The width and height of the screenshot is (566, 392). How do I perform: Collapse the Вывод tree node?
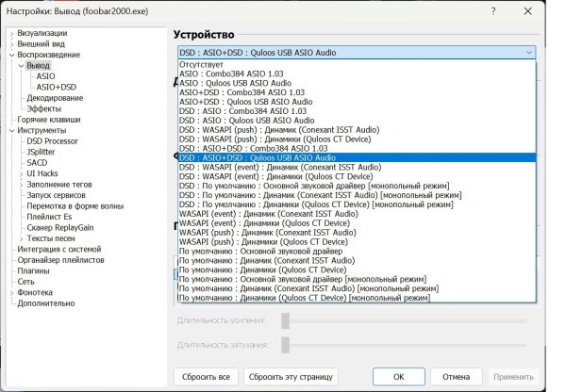tap(22, 66)
